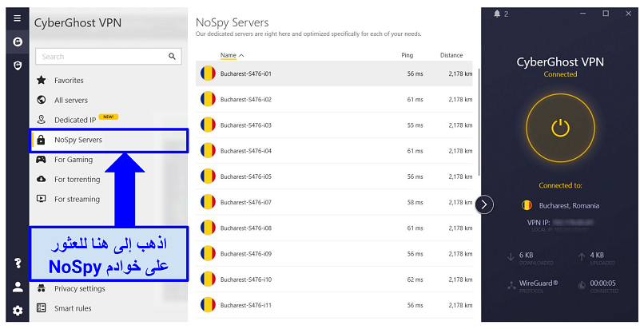Click the WireGuard protocol icon
644x329 pixels.
511,286
